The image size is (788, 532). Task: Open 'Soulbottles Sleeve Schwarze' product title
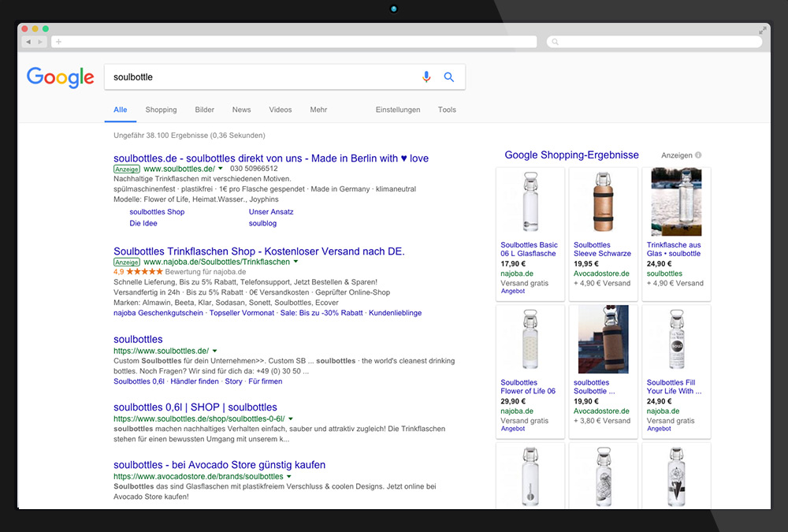pos(602,249)
